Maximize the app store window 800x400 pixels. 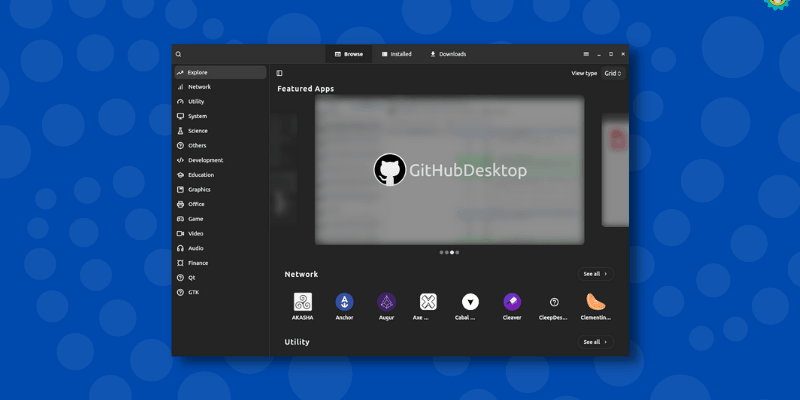click(x=611, y=54)
